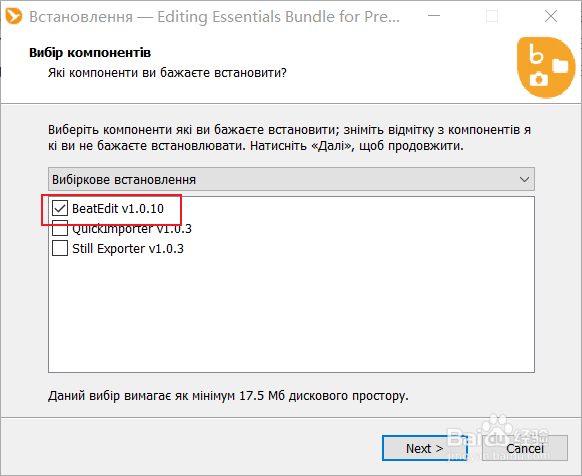Screen dimensions: 582x476
Task: Click Next to continue installation
Action: coord(425,448)
